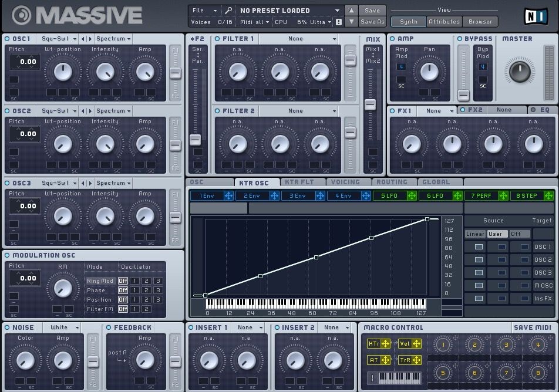Screen dimensions: 559x392
Task: Grab the TrR macro assignment handle
Action: (416, 360)
